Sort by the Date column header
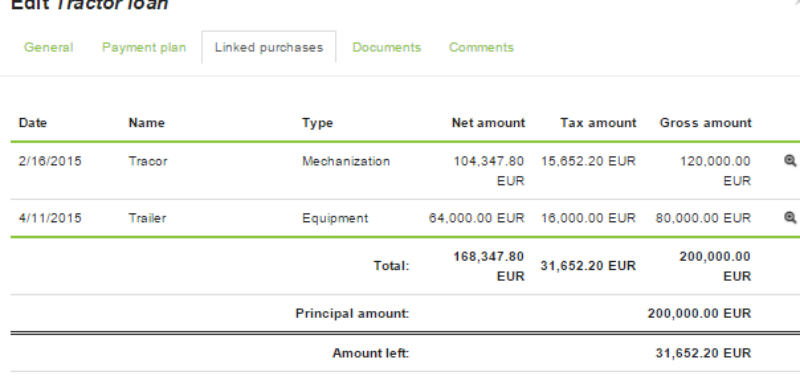The width and height of the screenshot is (800, 380). click(33, 123)
